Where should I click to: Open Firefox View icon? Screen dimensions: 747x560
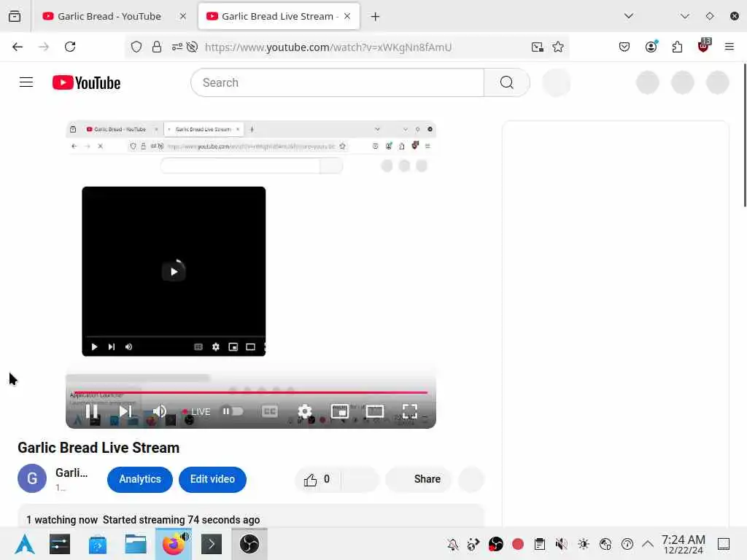[x=15, y=16]
